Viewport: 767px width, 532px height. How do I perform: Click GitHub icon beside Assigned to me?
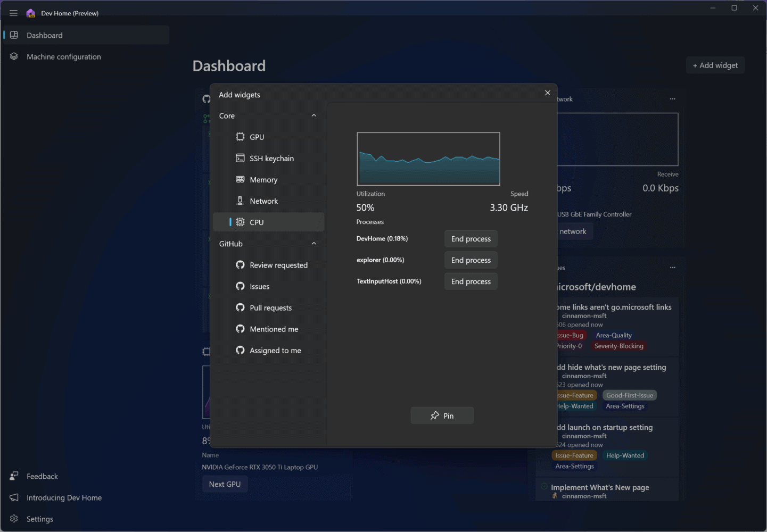[240, 350]
